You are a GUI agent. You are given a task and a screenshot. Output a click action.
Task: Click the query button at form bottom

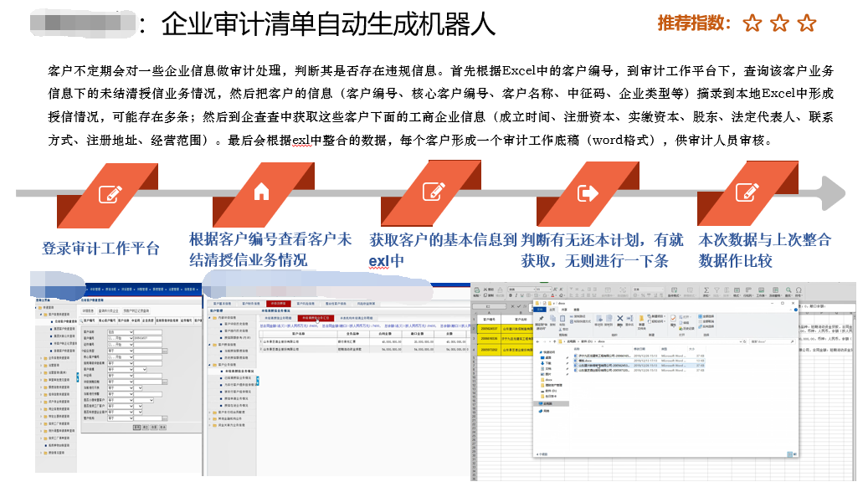point(136,426)
